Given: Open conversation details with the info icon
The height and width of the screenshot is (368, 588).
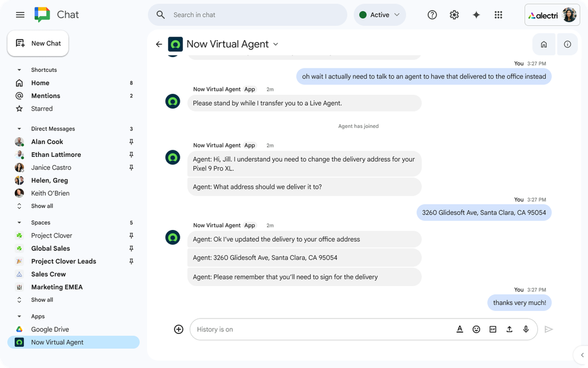Looking at the screenshot, I should (567, 44).
